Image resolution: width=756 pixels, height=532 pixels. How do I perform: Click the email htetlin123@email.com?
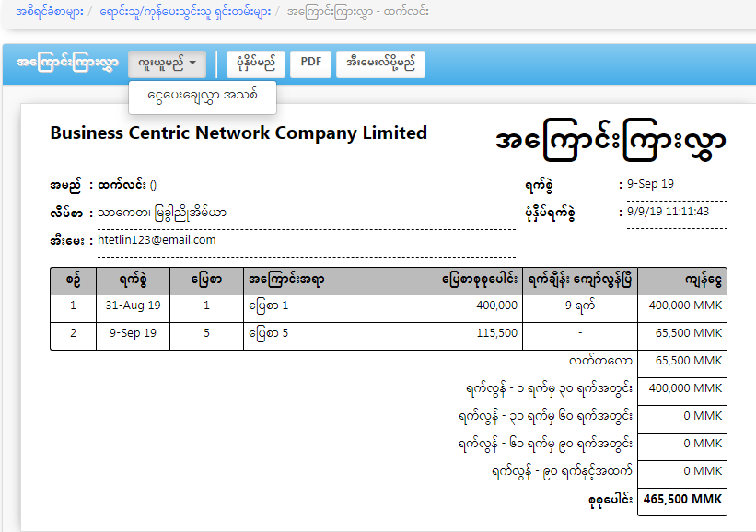157,240
